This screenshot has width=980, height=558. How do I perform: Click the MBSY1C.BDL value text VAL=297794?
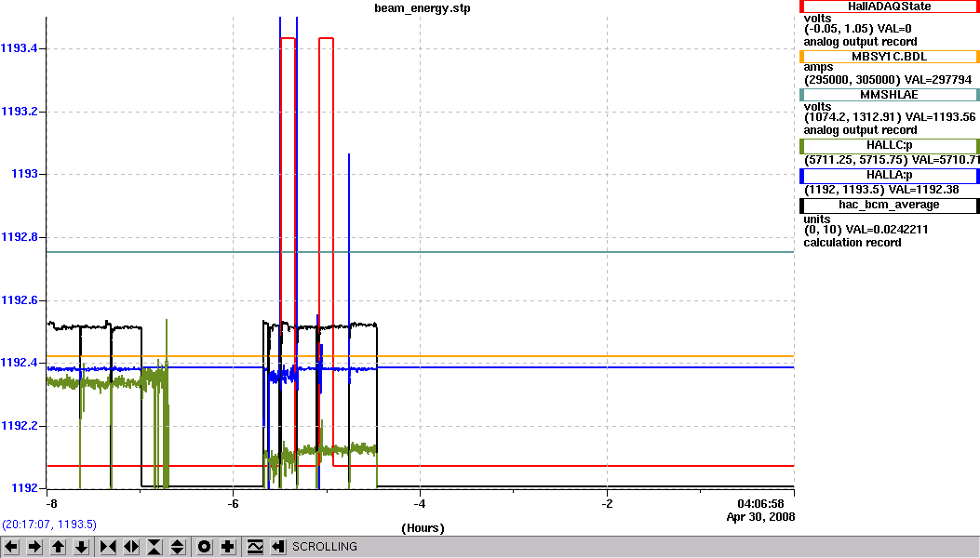[x=939, y=80]
